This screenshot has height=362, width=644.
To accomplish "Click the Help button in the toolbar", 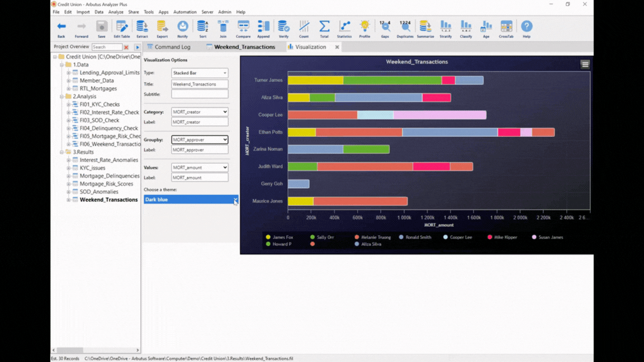I will coord(526,28).
